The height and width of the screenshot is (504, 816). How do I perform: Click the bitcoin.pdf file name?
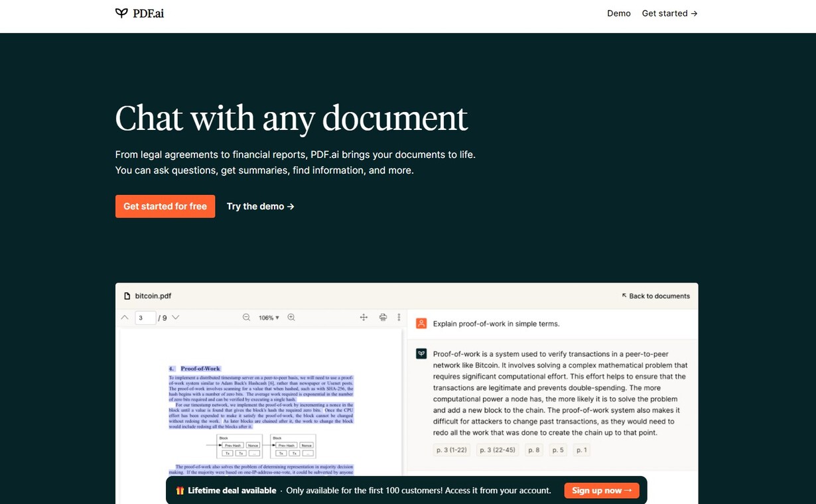(x=153, y=296)
